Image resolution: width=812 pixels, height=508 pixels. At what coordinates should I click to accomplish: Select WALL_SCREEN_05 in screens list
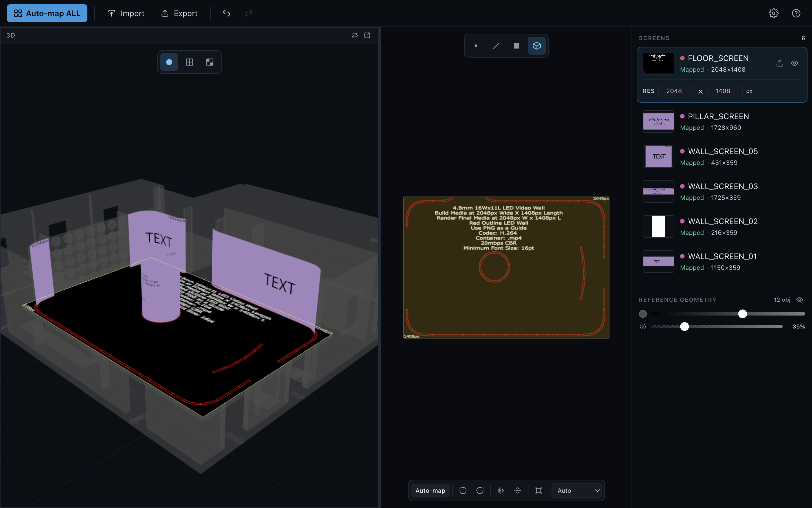(722, 157)
